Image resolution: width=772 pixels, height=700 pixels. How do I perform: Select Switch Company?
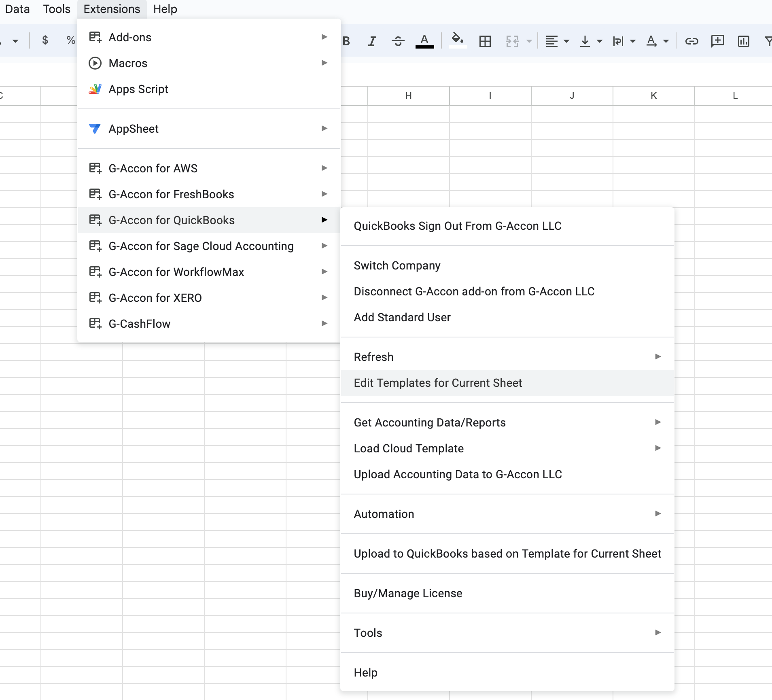[x=507, y=265]
